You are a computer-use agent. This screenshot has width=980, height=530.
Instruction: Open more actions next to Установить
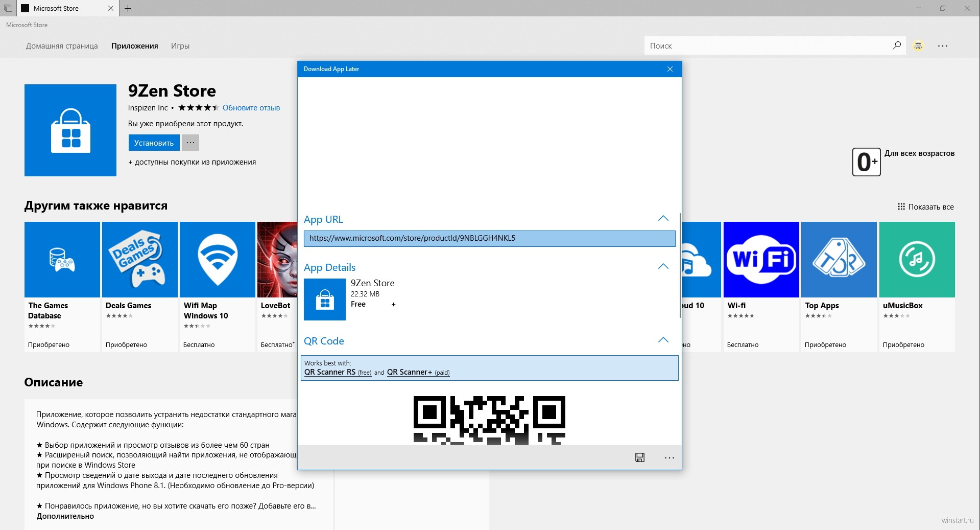tap(190, 143)
